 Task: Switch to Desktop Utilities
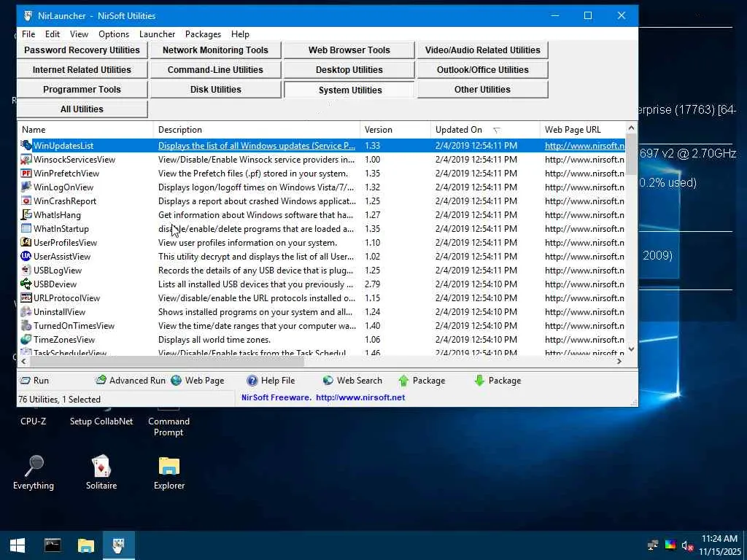pos(349,69)
